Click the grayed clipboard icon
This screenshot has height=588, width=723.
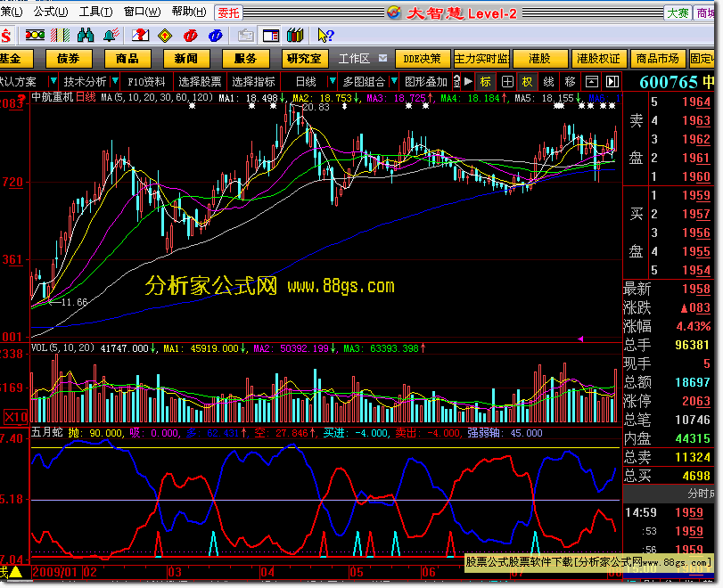245,35
